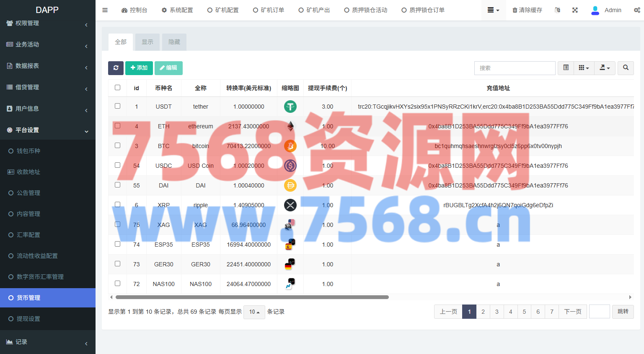The image size is (644, 354).
Task: Click the green 添加 button
Action: [x=139, y=68]
